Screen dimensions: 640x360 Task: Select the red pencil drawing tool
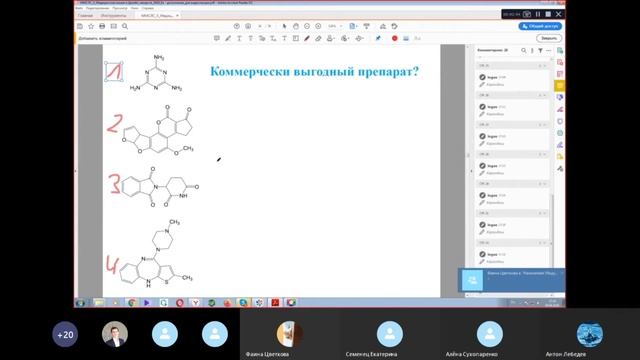coord(307,38)
